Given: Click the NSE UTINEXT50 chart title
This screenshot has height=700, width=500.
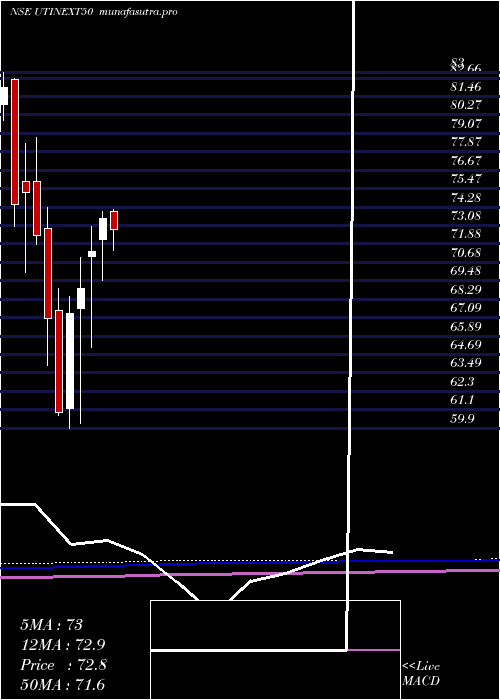Looking at the screenshot, I should click(x=51, y=12).
